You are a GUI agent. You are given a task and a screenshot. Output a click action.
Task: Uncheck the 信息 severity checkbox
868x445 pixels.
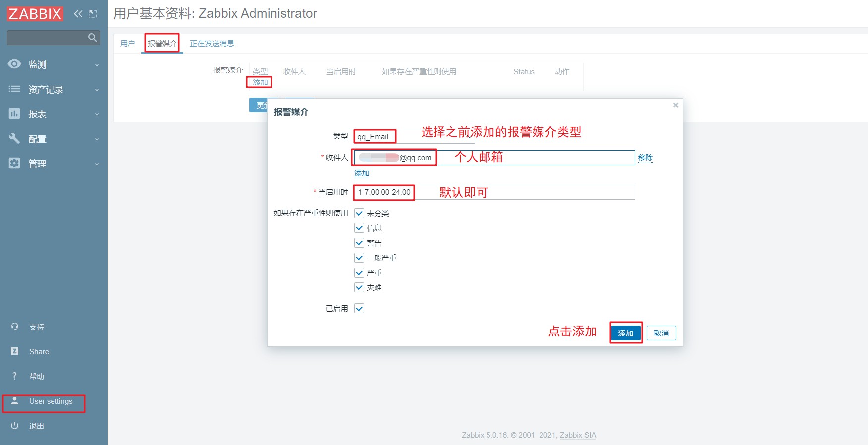359,228
